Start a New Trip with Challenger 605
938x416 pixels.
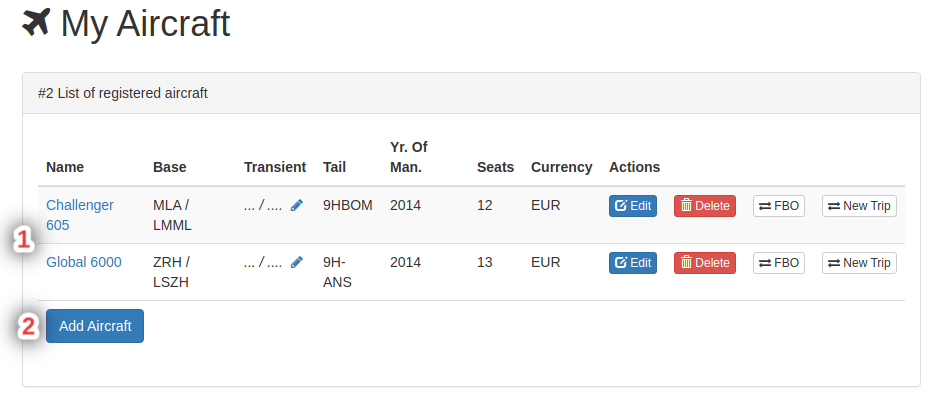point(859,206)
